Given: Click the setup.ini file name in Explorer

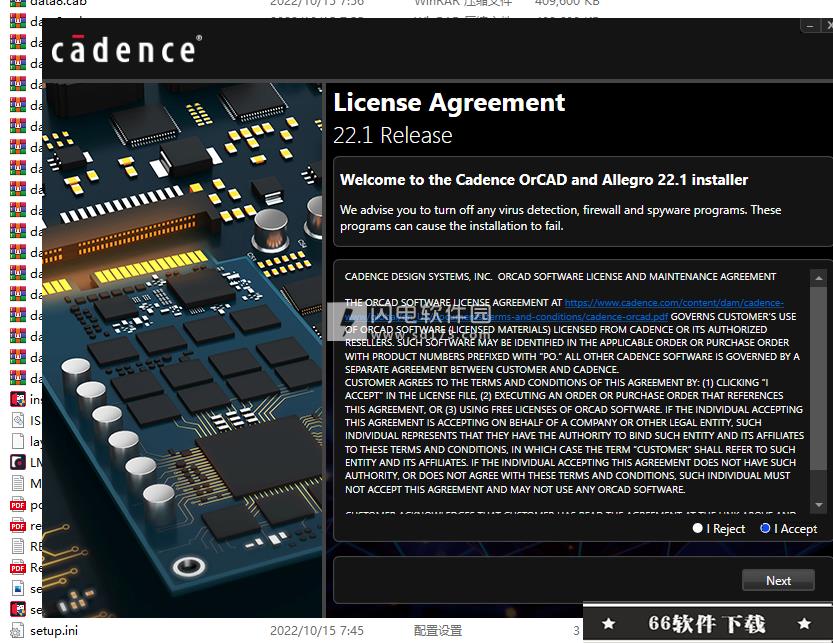Looking at the screenshot, I should coord(54,631).
